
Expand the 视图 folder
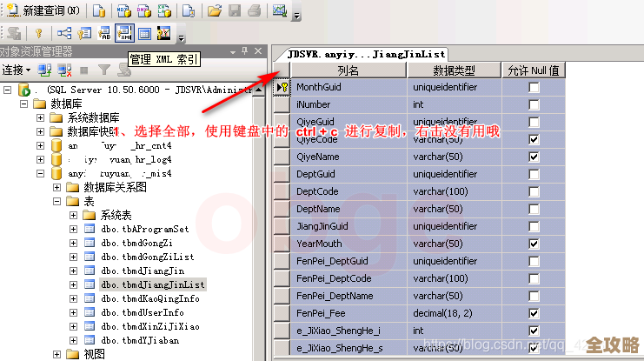[56, 354]
